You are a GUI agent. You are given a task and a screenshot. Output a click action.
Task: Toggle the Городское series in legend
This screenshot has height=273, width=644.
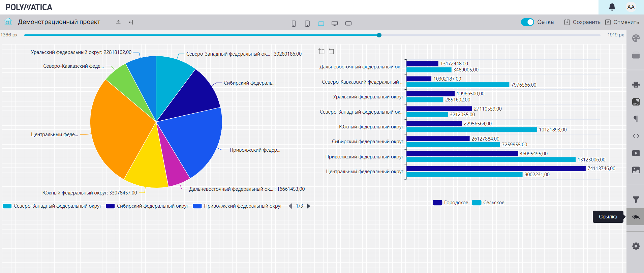tap(451, 203)
